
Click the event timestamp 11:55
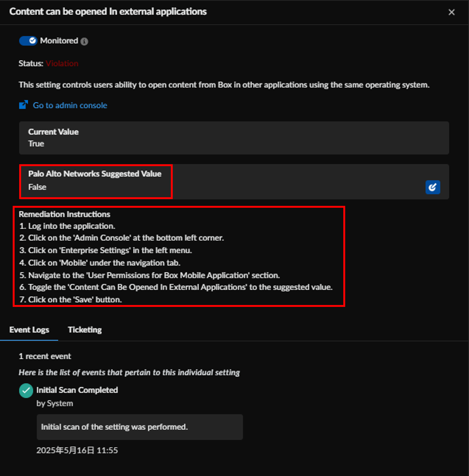pos(107,450)
